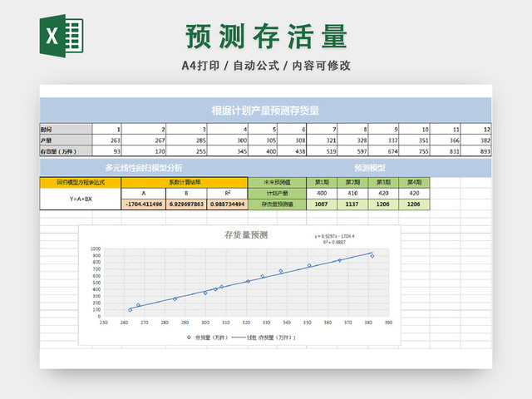Screen dimensions: 532x399
Task: Click inventory cell 170
Action: 144,151
